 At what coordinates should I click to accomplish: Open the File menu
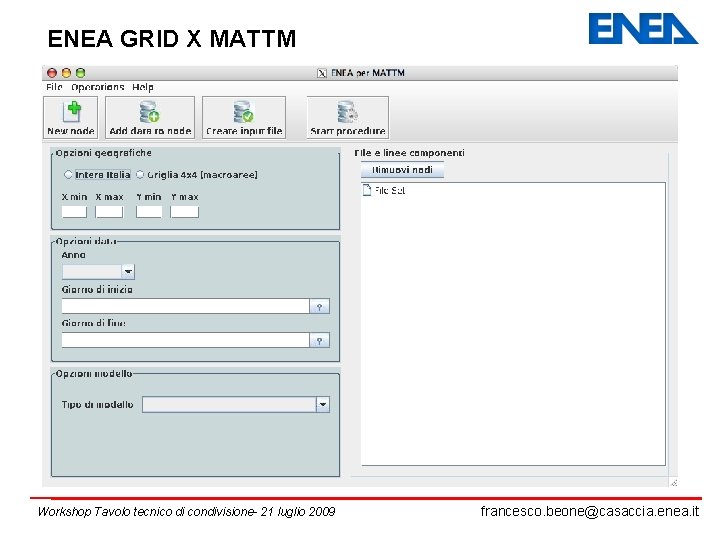54,87
